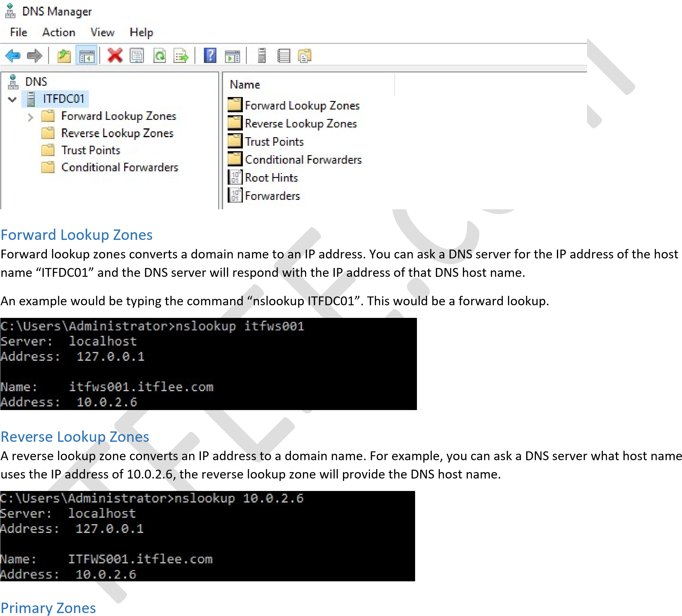Toggle the Show/Hide Console Tree button
The image size is (682, 616).
click(x=87, y=56)
